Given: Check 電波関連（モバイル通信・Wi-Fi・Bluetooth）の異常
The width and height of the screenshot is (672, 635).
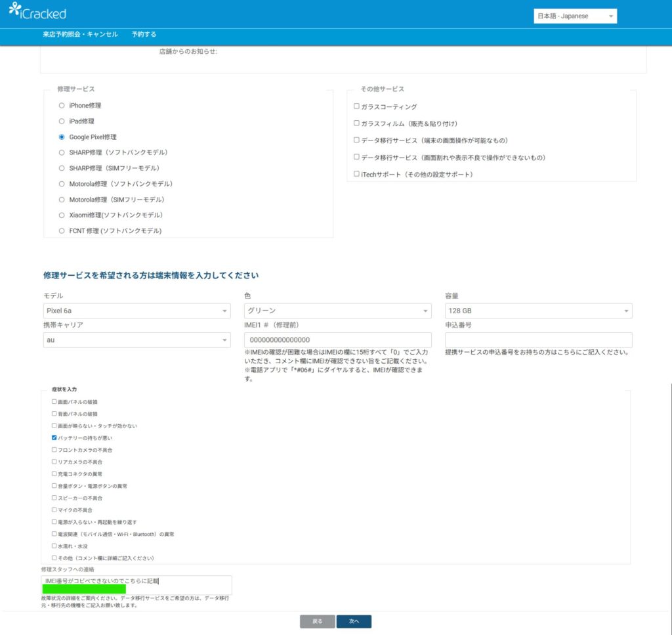Looking at the screenshot, I should [54, 534].
